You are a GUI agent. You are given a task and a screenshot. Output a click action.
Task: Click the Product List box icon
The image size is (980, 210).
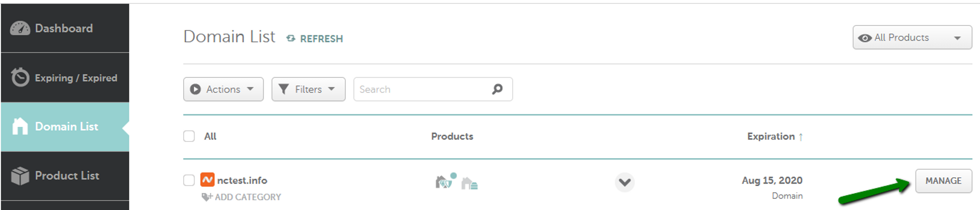(x=20, y=176)
